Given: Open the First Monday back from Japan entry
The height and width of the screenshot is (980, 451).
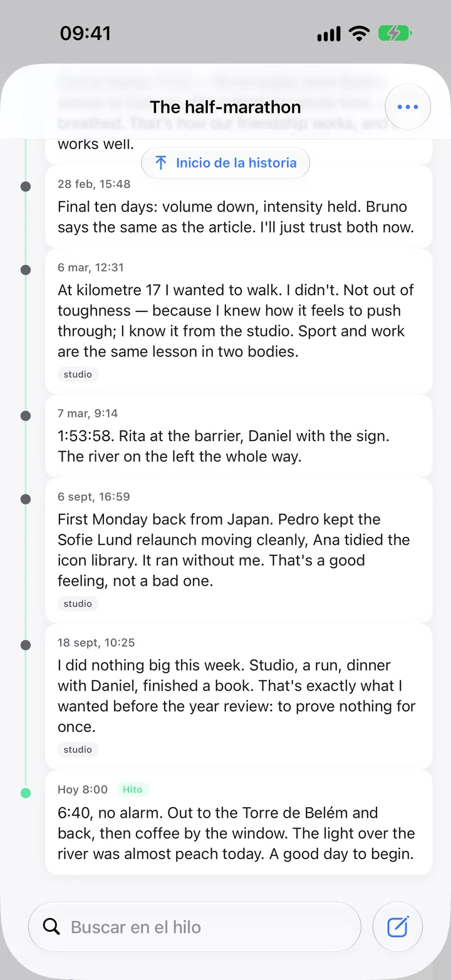Looking at the screenshot, I should [239, 550].
